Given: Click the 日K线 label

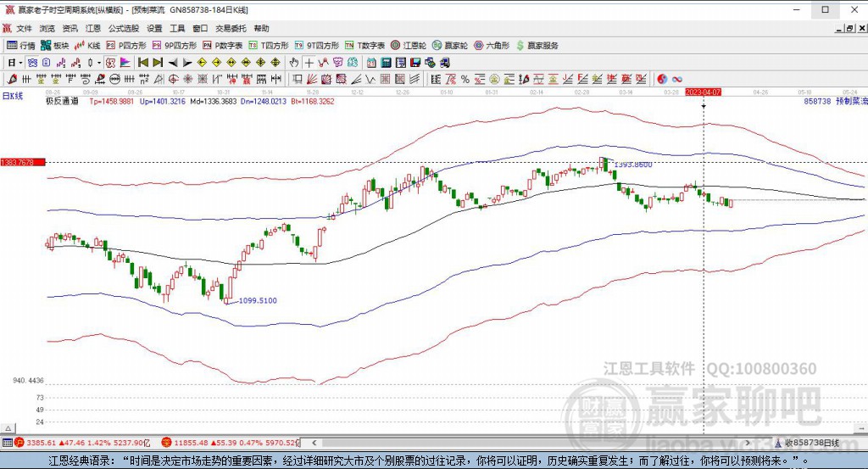Looking at the screenshot, I should tap(13, 96).
